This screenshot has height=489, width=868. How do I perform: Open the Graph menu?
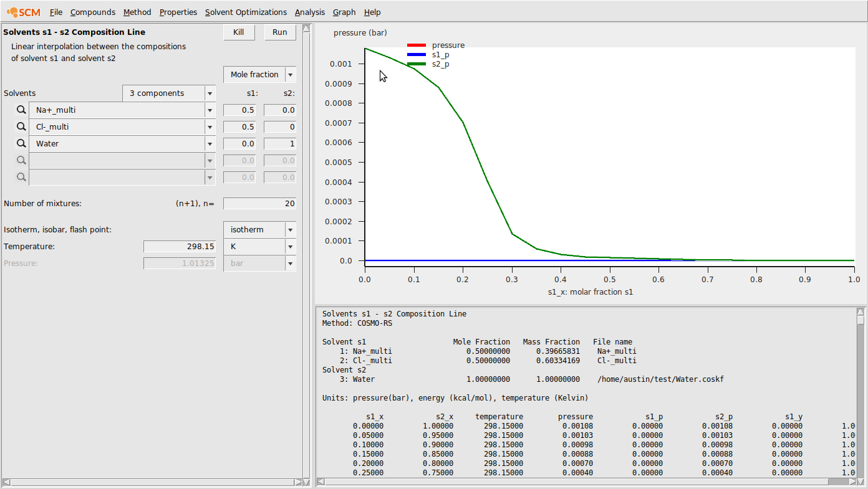(344, 12)
